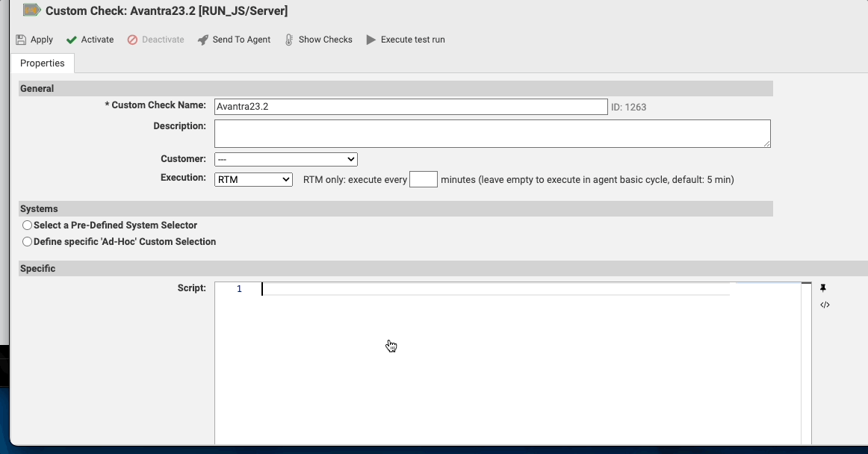
Task: Click inside the Custom Check Name field
Action: [x=411, y=107]
